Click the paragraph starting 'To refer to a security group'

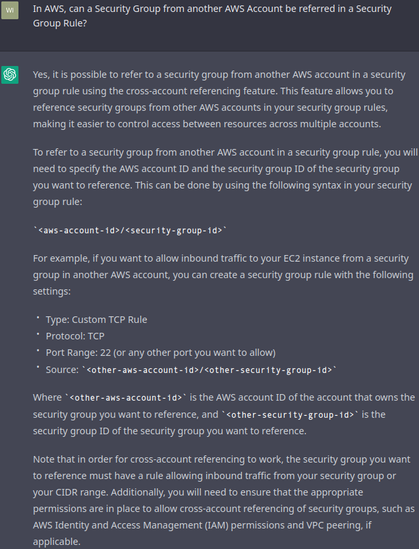click(225, 177)
